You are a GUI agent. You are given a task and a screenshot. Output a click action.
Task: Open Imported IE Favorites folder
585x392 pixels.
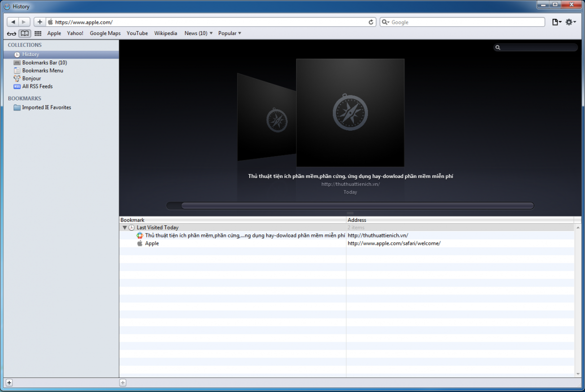click(46, 107)
